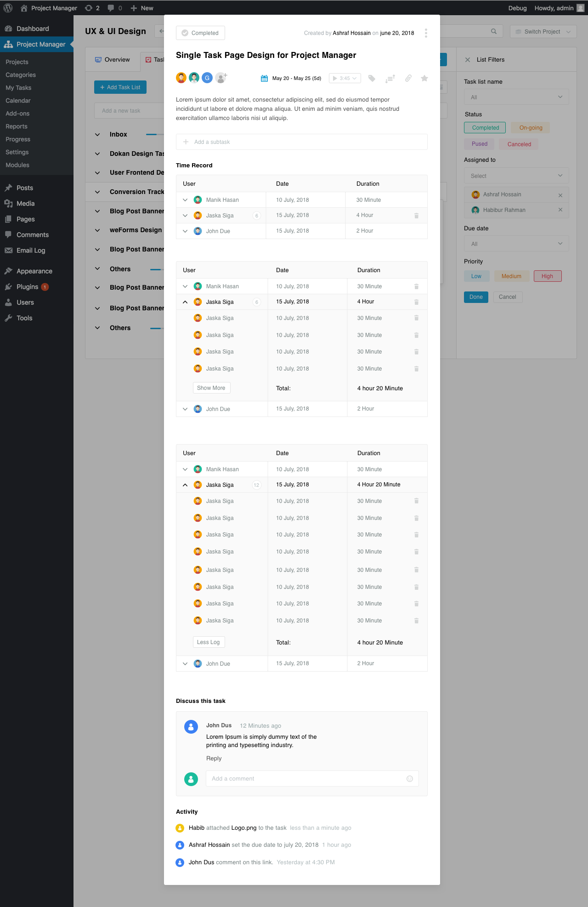This screenshot has height=907, width=588.
Task: Delete Manik Hasan record in second table
Action: coord(416,286)
